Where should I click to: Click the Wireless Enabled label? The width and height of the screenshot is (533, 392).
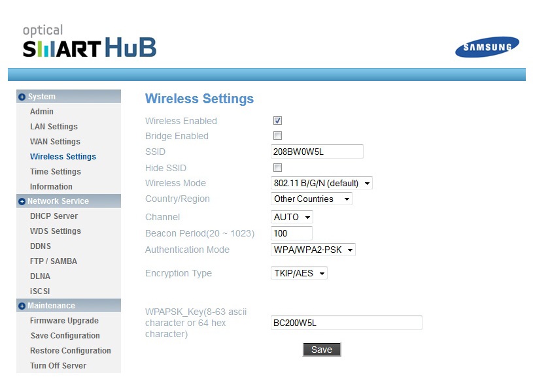181,121
